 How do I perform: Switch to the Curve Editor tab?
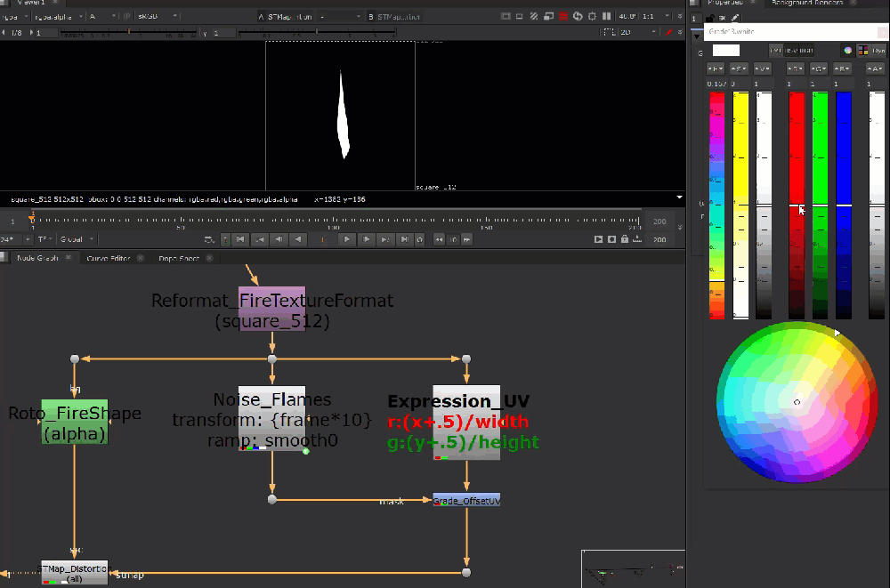109,258
